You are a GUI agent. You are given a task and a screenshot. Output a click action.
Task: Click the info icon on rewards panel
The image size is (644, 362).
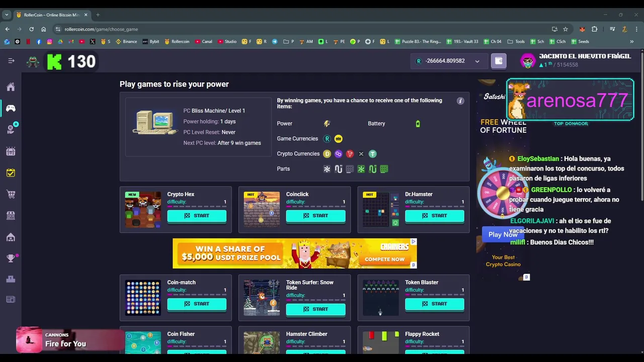[460, 101]
